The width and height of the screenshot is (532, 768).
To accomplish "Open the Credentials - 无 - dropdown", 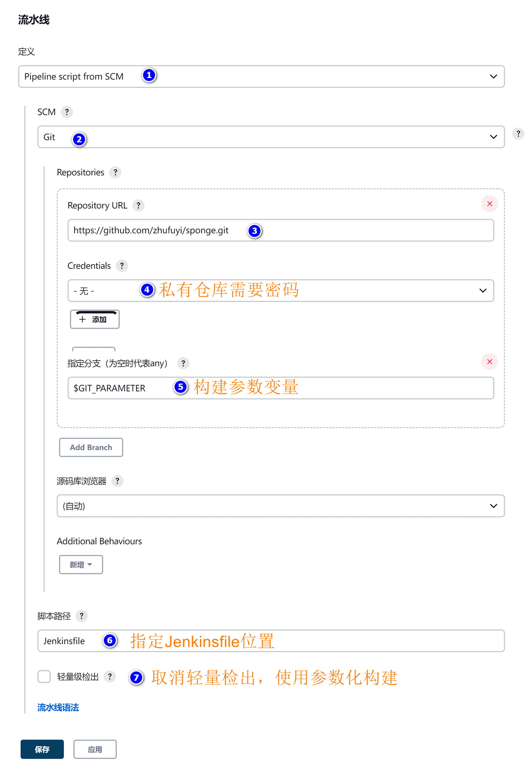I will [x=281, y=290].
